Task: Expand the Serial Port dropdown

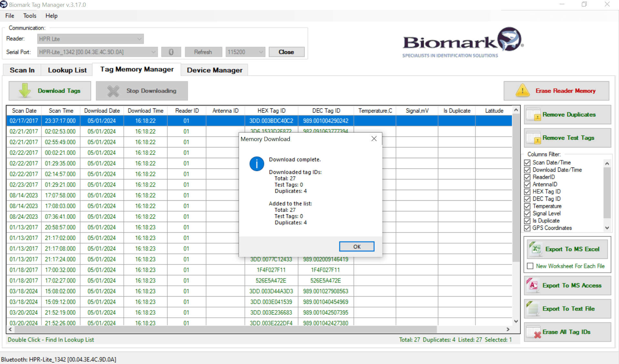Action: (153, 52)
